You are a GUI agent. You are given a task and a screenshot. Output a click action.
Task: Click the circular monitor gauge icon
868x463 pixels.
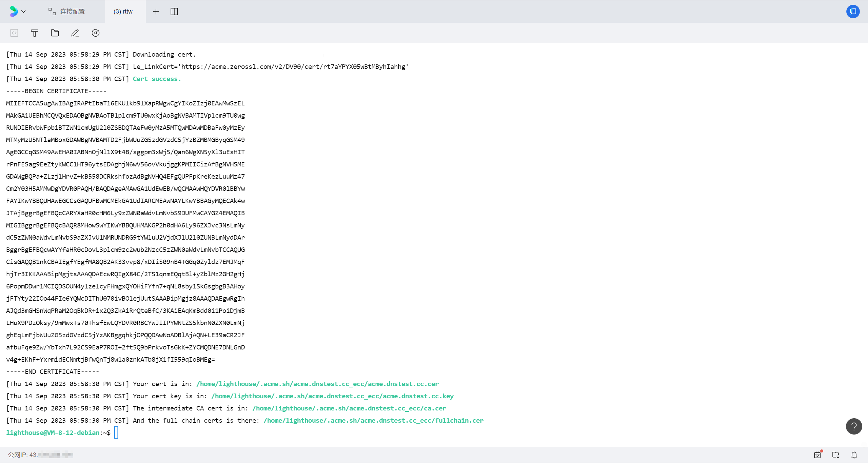(x=96, y=33)
